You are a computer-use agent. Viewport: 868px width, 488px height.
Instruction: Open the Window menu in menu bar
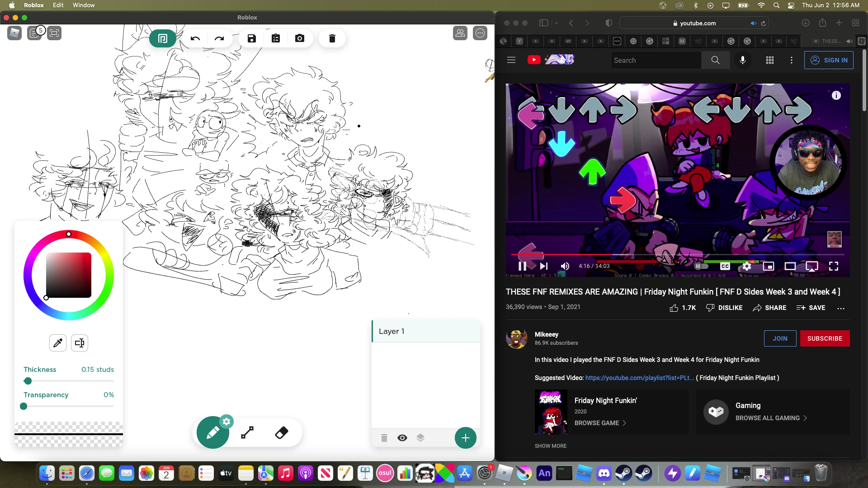84,5
